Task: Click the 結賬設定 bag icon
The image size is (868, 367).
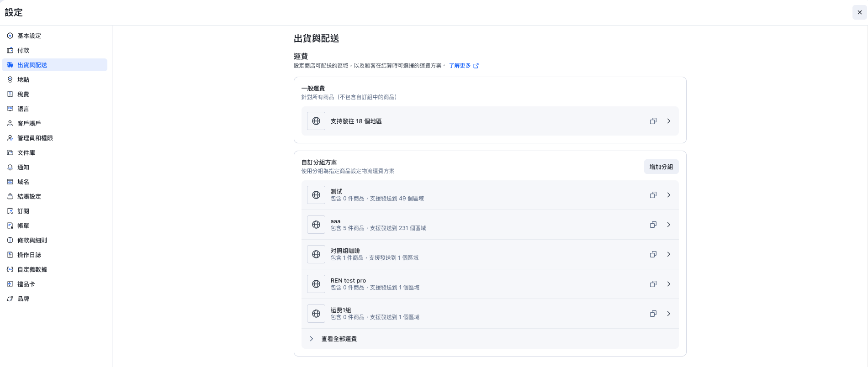Action: (10, 196)
